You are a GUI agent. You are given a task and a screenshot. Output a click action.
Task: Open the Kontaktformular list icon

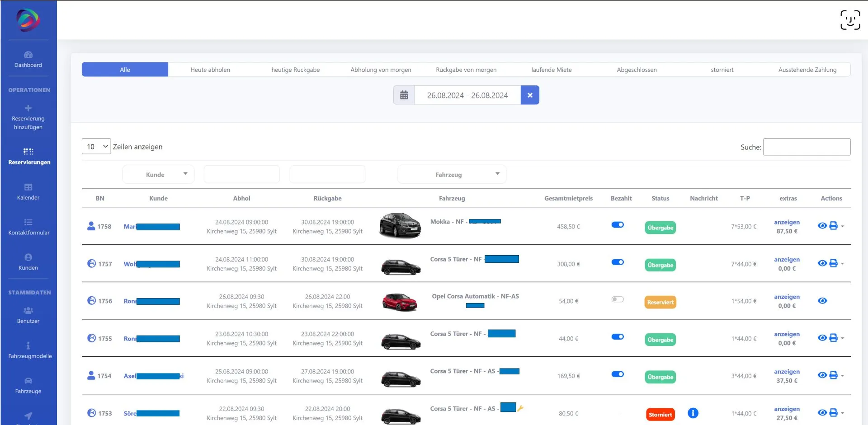(28, 222)
